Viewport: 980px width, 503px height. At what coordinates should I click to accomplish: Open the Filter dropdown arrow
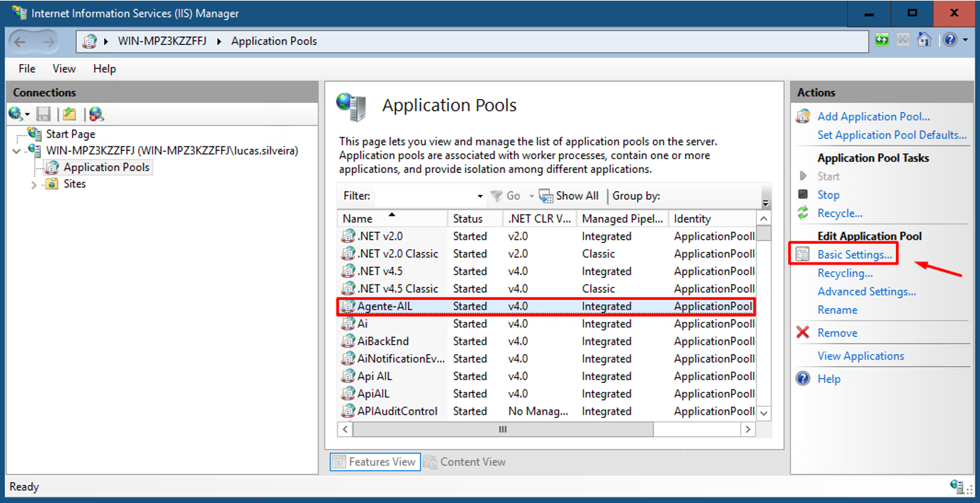(x=480, y=196)
